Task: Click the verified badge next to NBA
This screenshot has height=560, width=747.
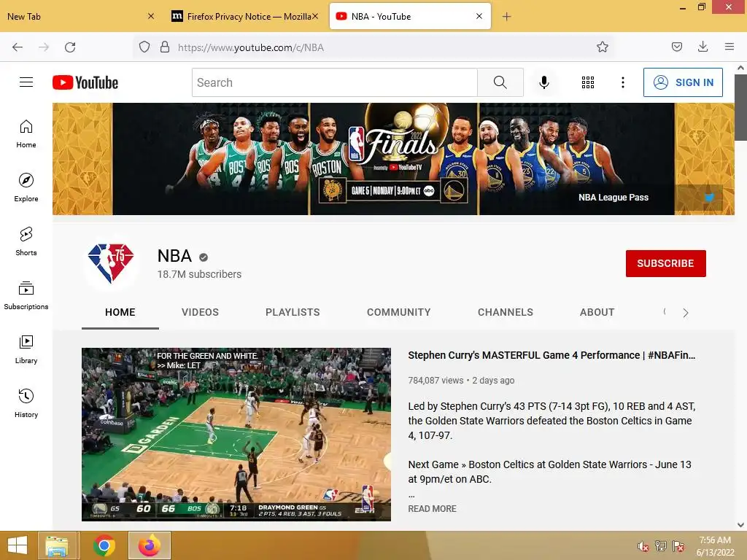Action: (204, 257)
